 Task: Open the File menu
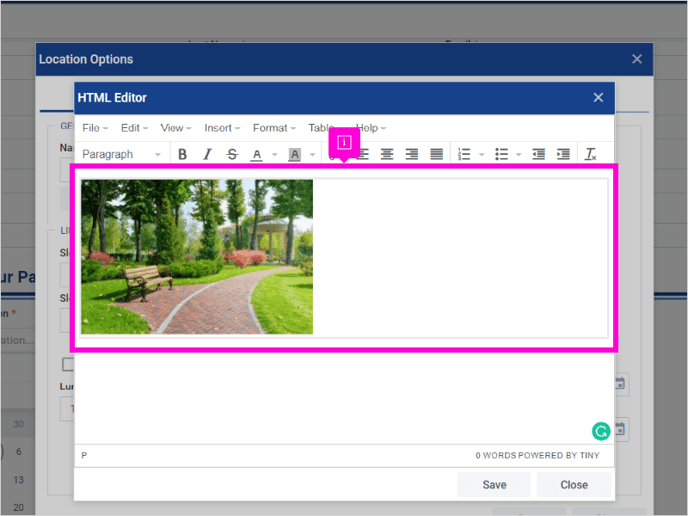tap(95, 128)
